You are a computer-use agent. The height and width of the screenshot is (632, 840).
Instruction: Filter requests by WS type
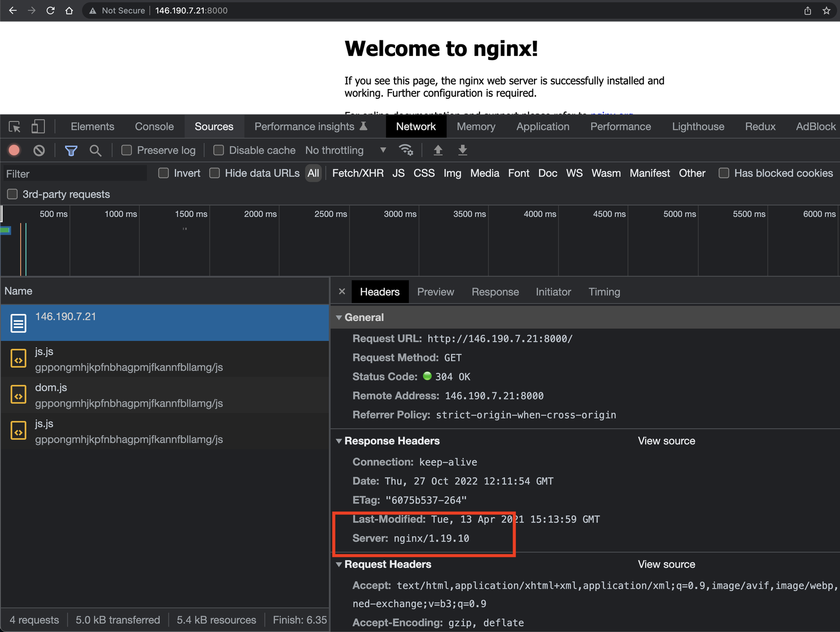(x=574, y=173)
